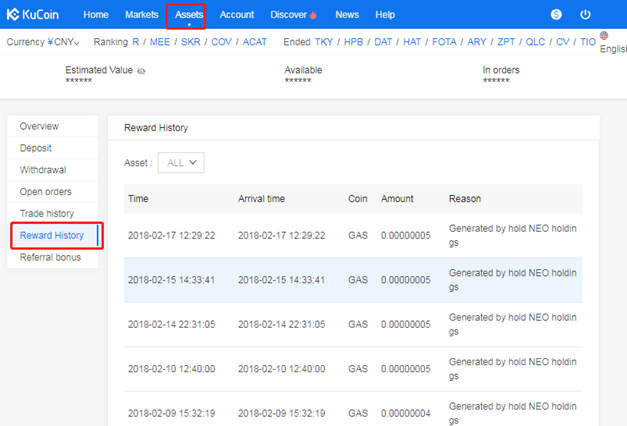Select Reward History in the sidebar
Screen dimensions: 627x426
pos(53,235)
